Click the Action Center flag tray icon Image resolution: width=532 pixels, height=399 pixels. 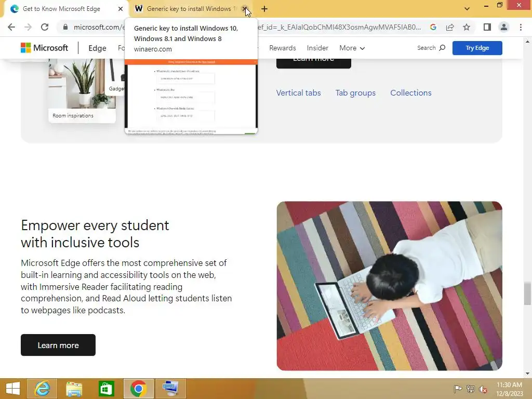pyautogui.click(x=458, y=389)
